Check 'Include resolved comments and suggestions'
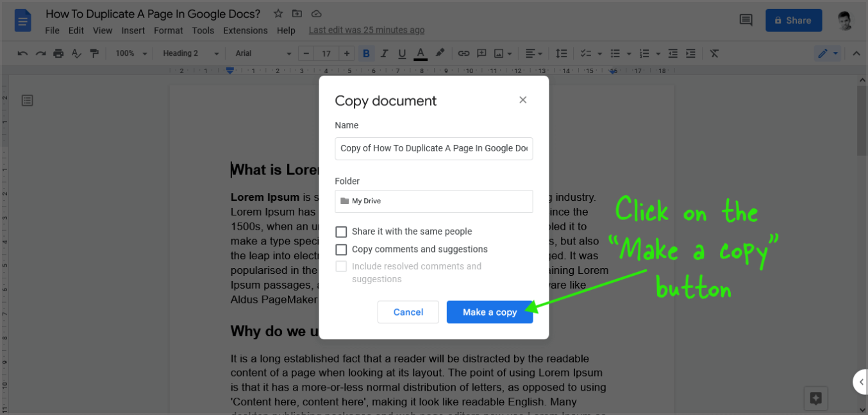Screen dimensions: 868x415 coord(341,266)
